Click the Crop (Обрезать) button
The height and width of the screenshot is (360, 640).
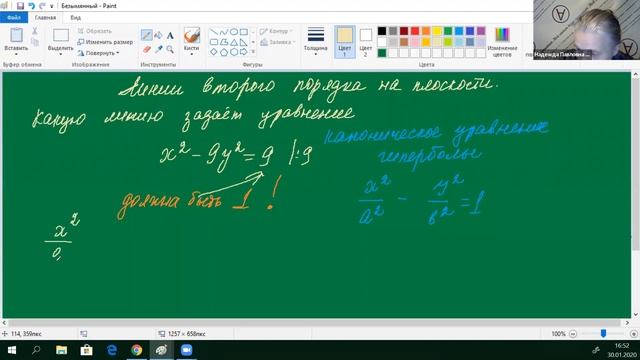[x=94, y=31]
